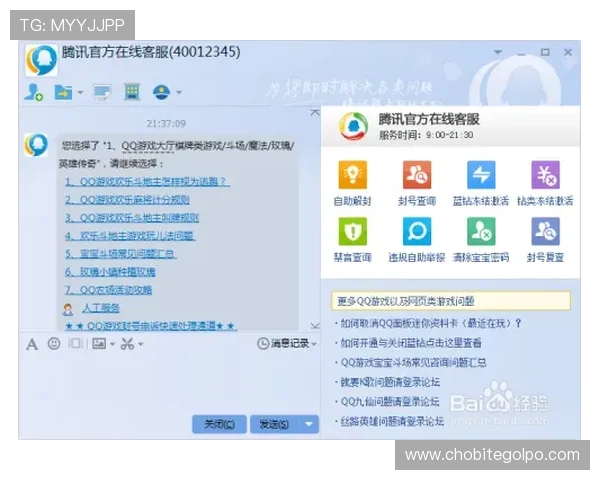
Task: Click the sender avatar beside the message
Action: pos(36,145)
